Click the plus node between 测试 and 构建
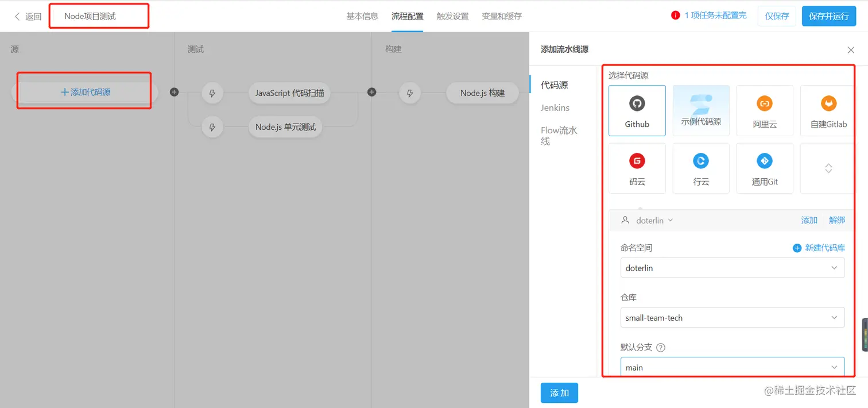 (x=372, y=92)
